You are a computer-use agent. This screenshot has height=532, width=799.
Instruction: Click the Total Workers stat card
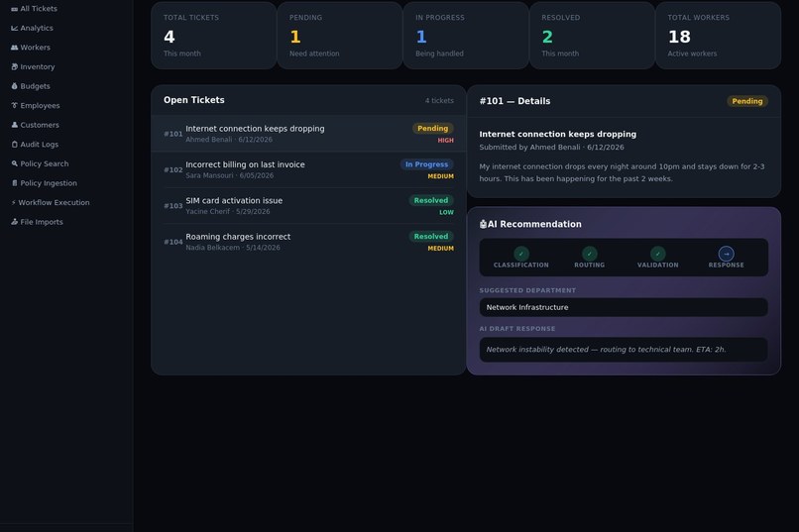[x=718, y=35]
